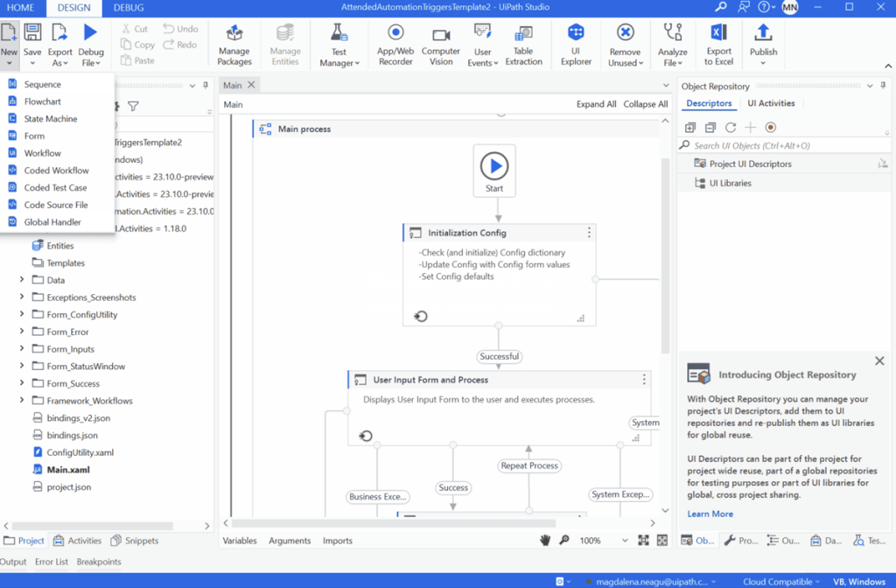Open the Variables panel

coord(240,541)
